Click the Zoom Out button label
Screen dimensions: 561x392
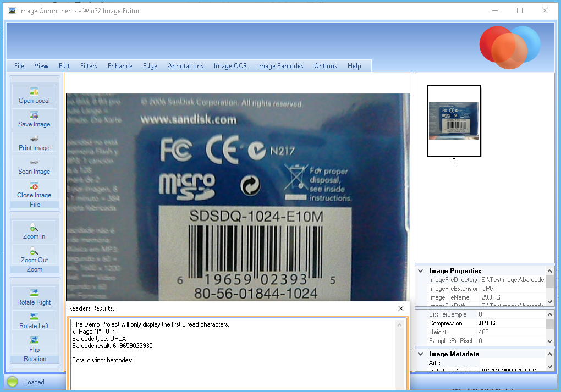click(34, 260)
